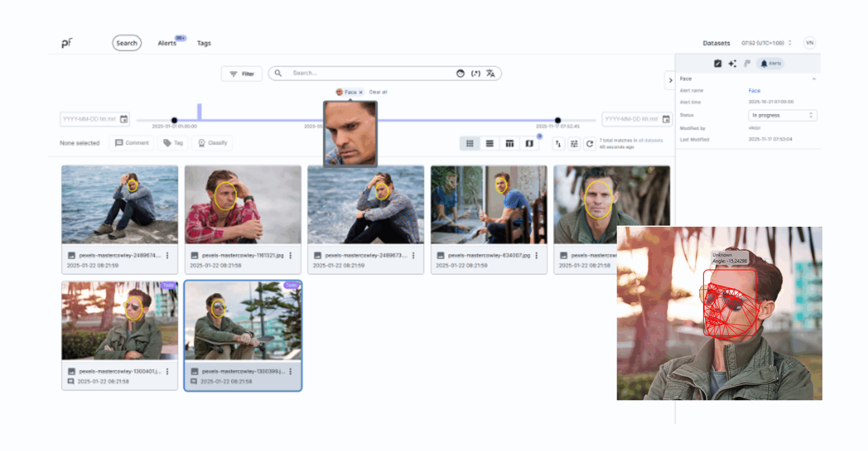The width and height of the screenshot is (868, 451).
Task: Open the display settings sliders icon
Action: click(574, 144)
